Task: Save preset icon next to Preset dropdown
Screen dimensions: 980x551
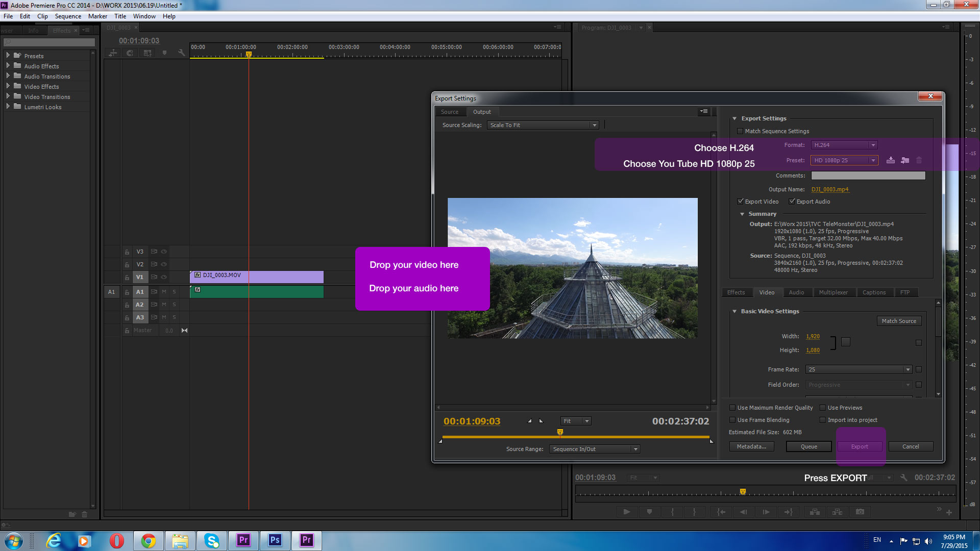Action: coord(891,160)
